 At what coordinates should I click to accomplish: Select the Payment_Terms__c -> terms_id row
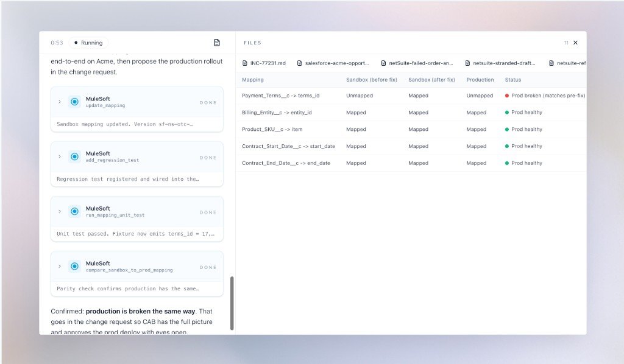point(411,96)
